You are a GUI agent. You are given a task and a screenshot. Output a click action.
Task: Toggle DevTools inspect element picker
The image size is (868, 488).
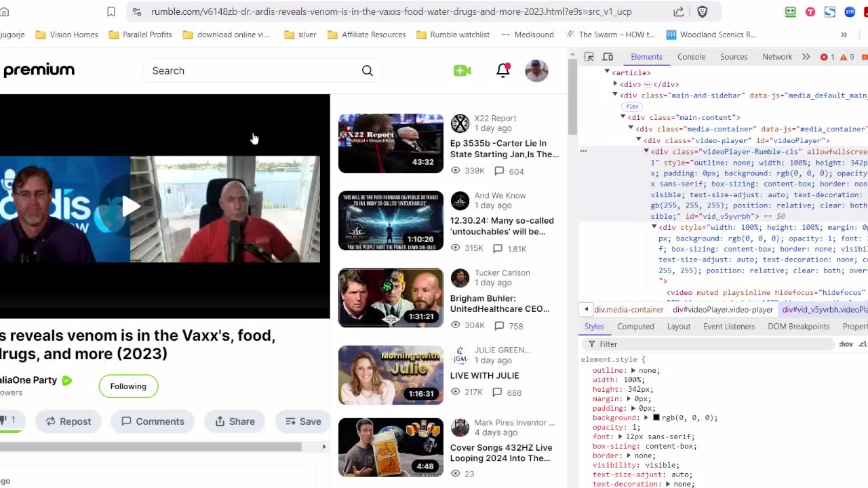point(589,57)
